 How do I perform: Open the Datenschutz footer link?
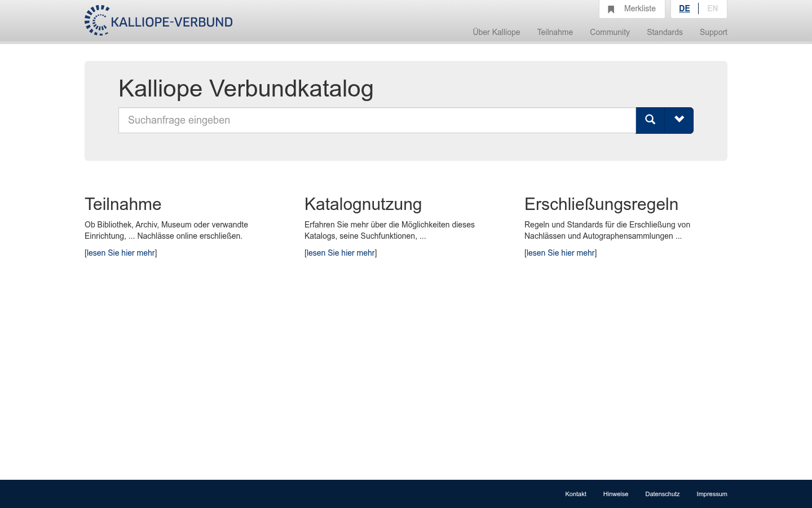(663, 494)
